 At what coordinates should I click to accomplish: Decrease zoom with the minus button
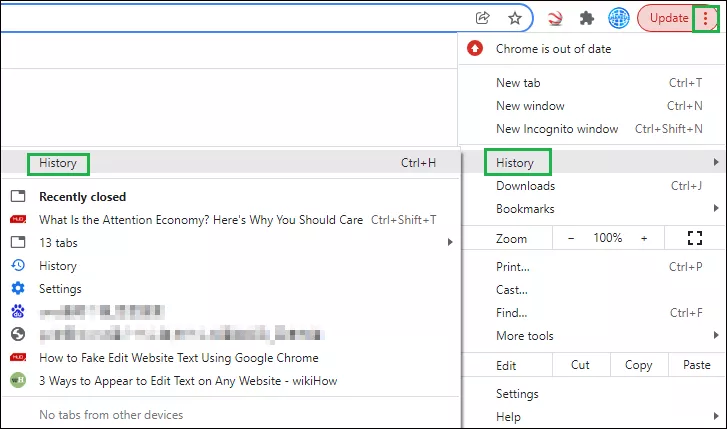(571, 238)
